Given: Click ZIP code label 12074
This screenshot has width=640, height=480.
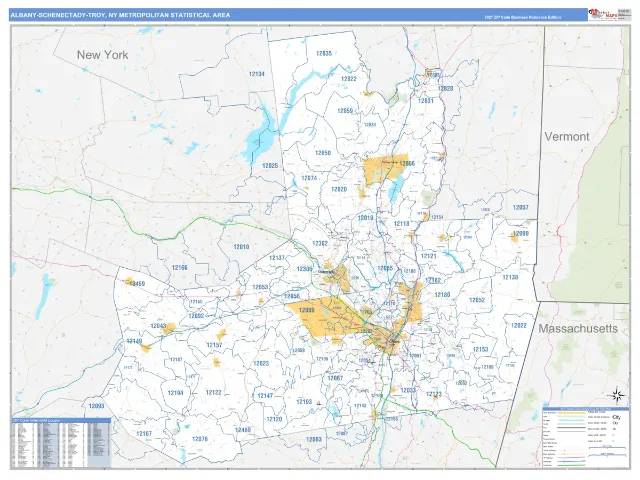Looking at the screenshot, I should pos(309,178).
